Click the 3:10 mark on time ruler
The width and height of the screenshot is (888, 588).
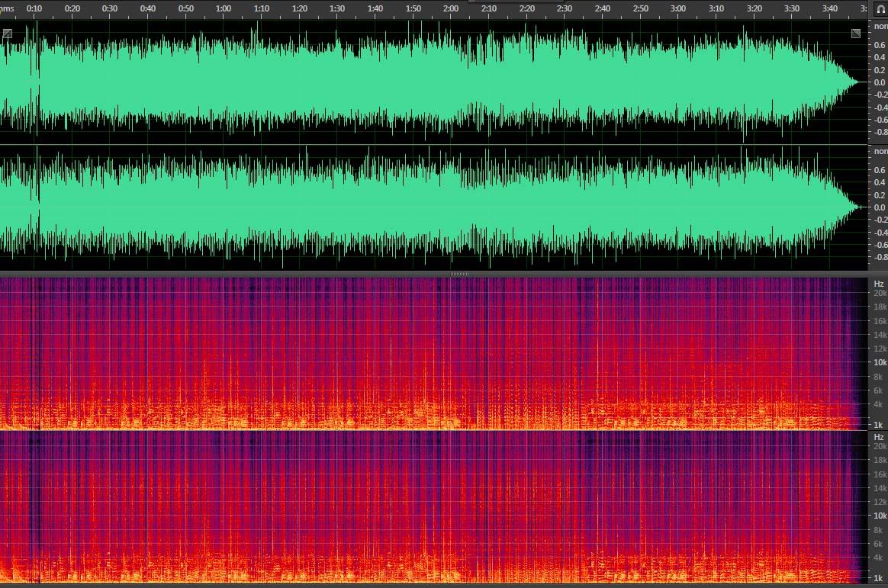pos(716,8)
